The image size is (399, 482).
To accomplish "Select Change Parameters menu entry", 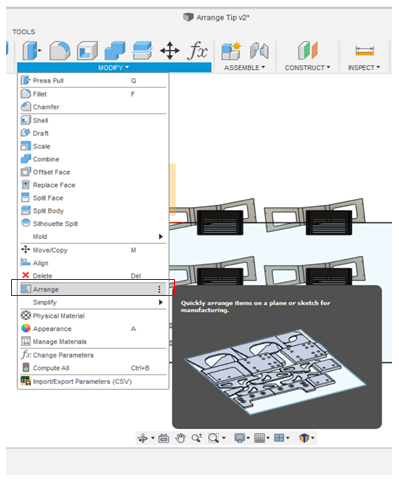I will (93, 355).
